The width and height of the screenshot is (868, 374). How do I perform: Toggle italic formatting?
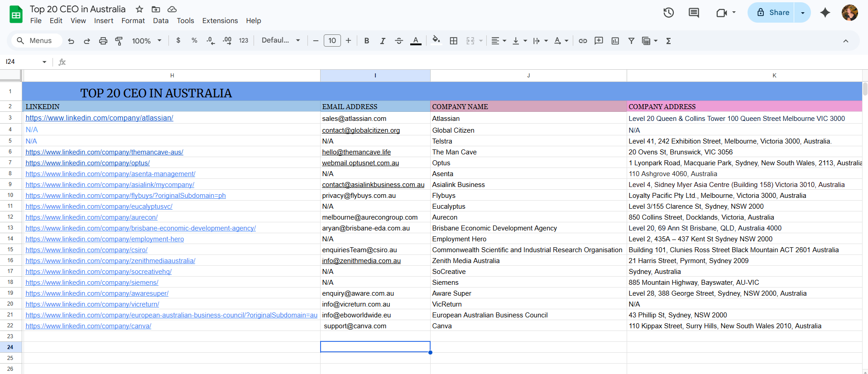pos(383,41)
